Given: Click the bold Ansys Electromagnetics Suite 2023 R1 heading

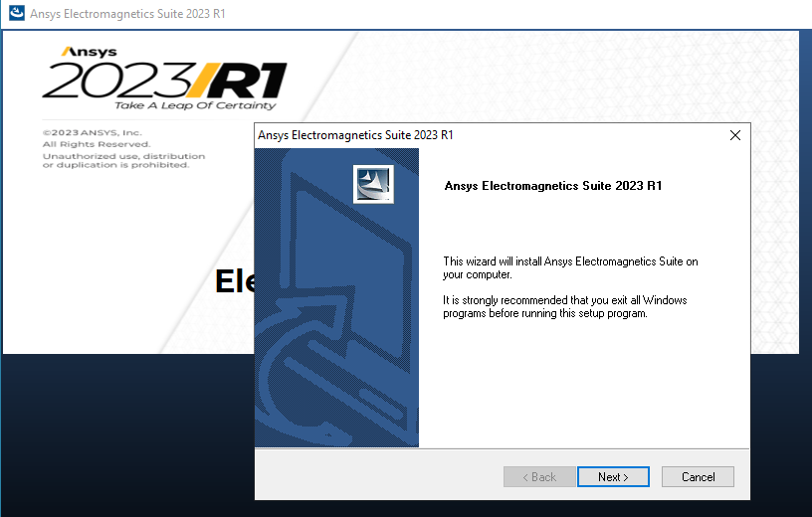Looking at the screenshot, I should [553, 186].
